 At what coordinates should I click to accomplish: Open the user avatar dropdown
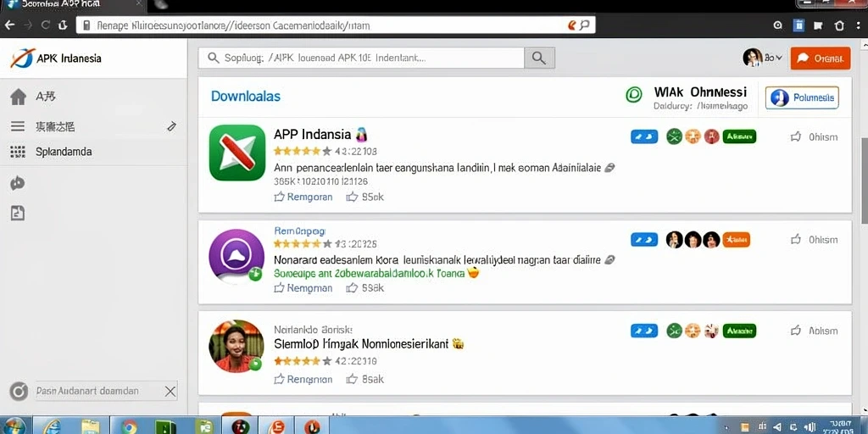[x=763, y=58]
